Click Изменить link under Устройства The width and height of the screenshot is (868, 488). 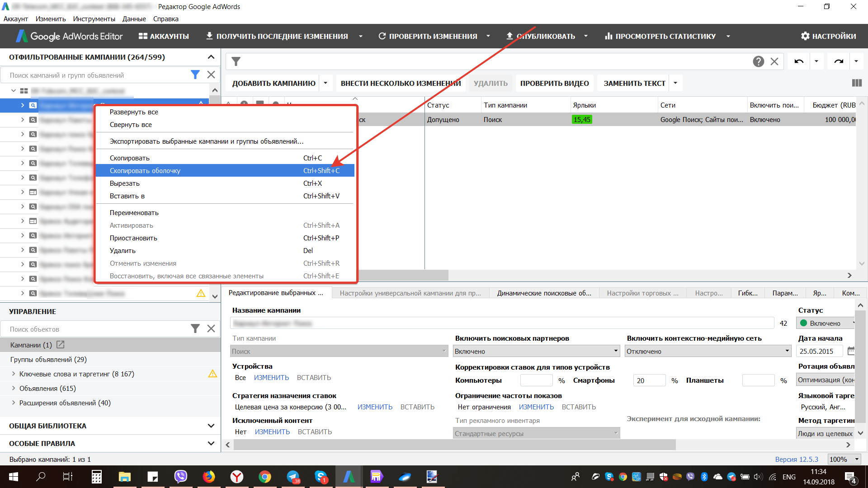point(271,378)
